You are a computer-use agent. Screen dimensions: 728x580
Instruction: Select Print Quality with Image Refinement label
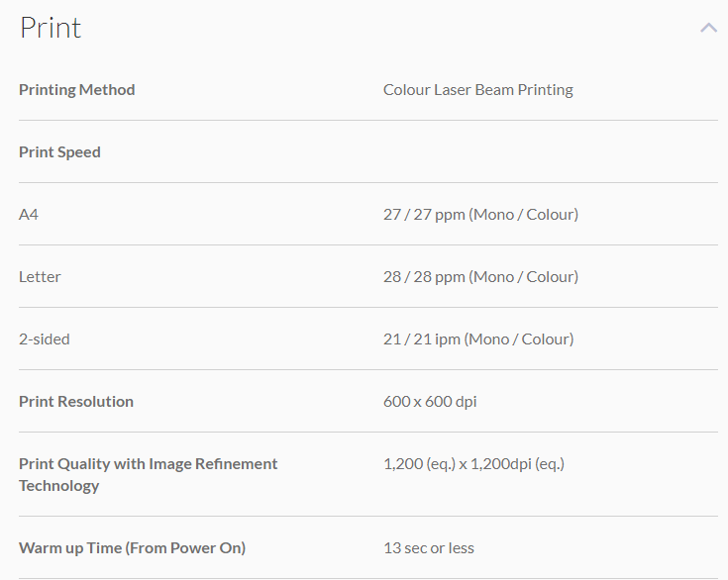(148, 464)
